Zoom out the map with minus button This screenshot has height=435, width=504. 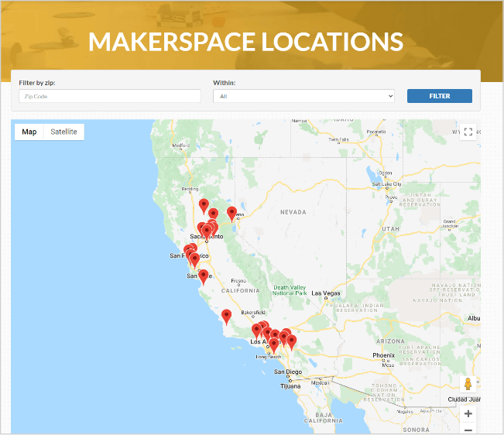468,430
